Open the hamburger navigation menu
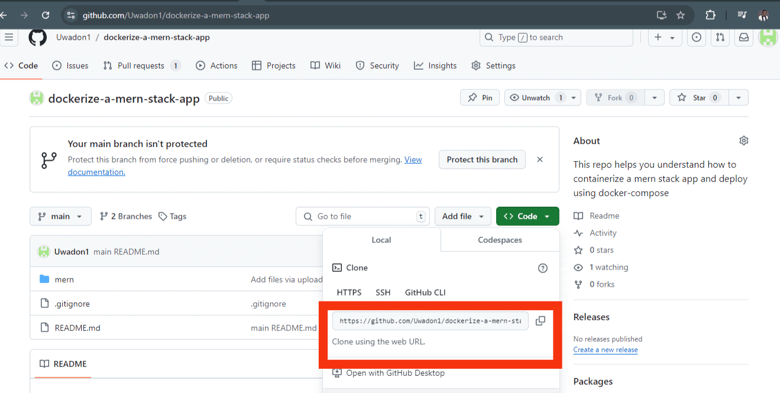 tap(9, 37)
